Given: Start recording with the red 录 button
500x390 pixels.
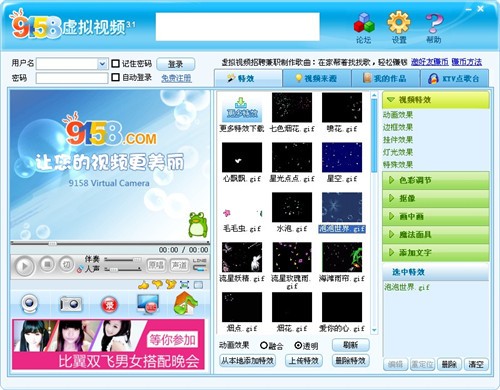Looking at the screenshot, I should [110, 305].
